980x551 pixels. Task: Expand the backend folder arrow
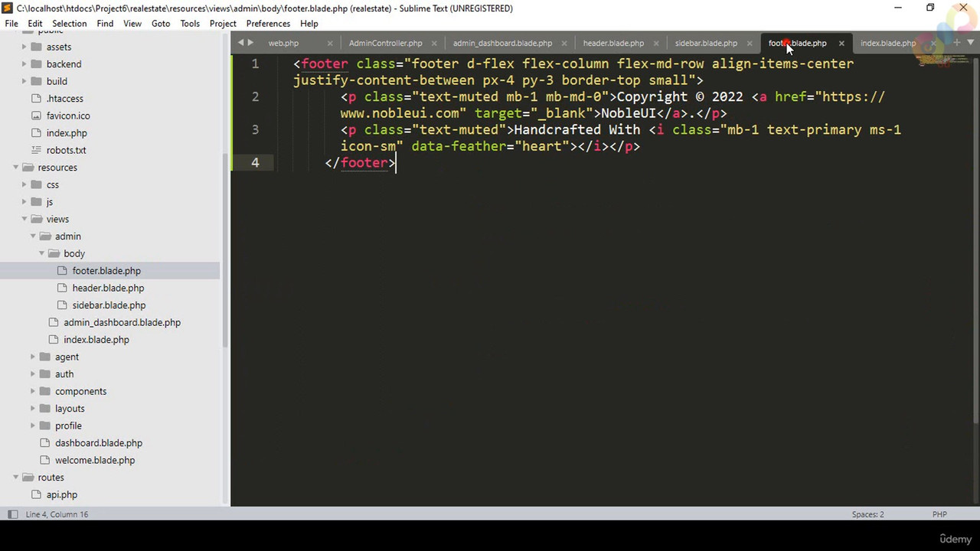click(24, 64)
